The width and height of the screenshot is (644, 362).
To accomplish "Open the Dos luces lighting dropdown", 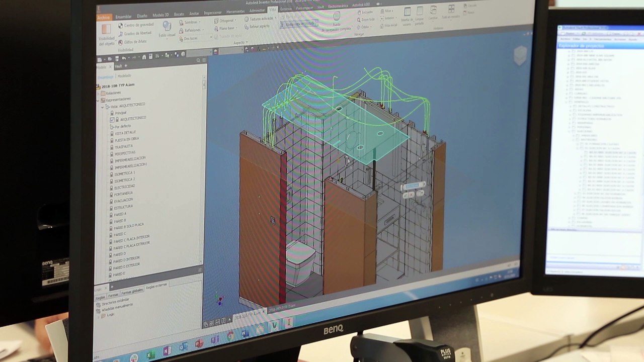I will tap(194, 38).
